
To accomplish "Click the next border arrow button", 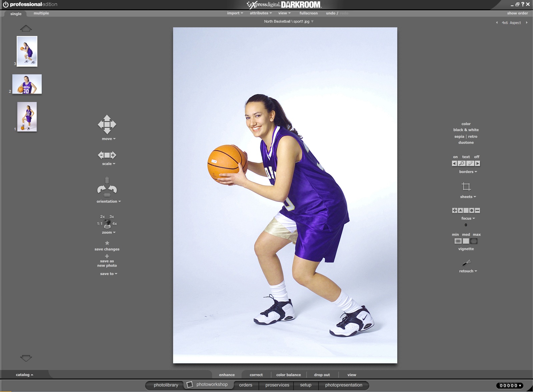I will tap(478, 163).
